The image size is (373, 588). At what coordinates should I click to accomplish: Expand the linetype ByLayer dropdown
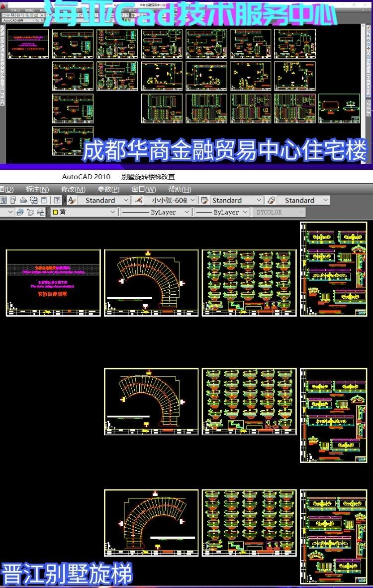pyautogui.click(x=186, y=212)
